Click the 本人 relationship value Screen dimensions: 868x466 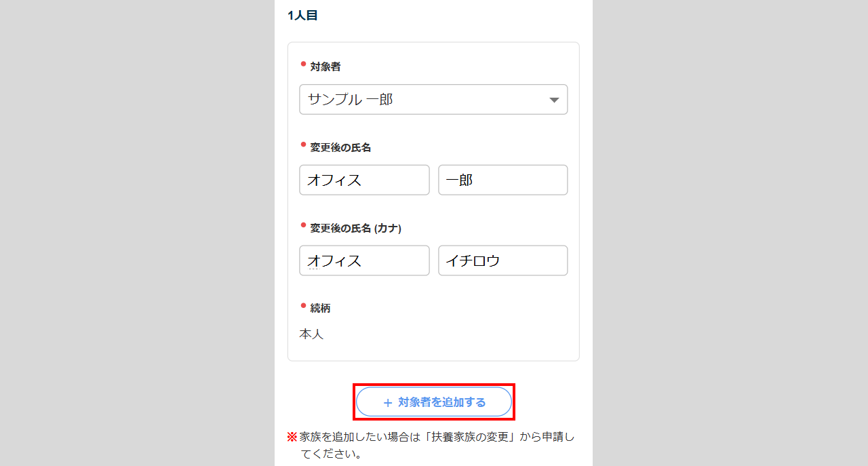[311, 334]
